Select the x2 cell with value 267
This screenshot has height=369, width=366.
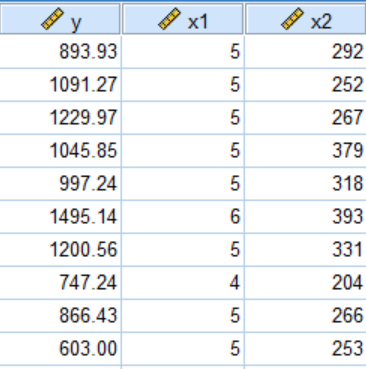306,118
